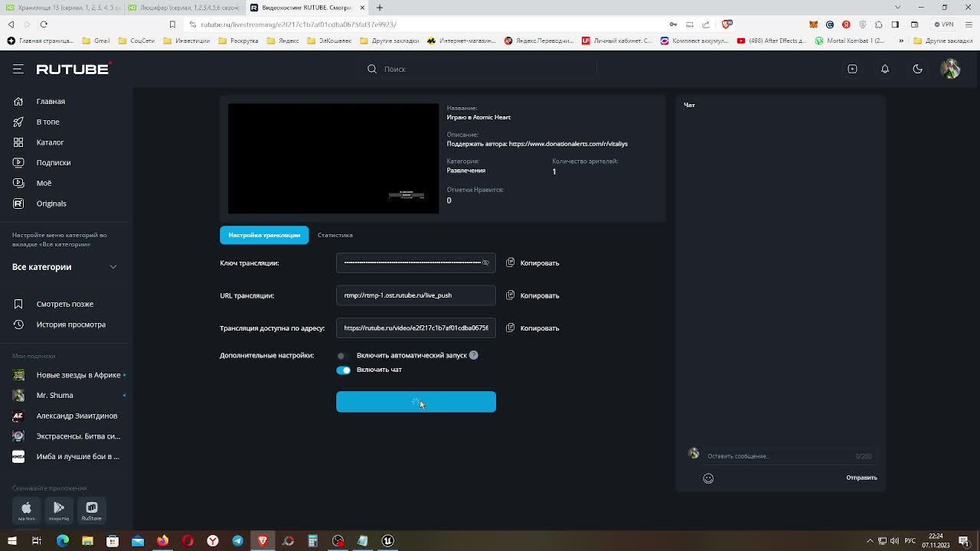Open Firefox from taskbar
This screenshot has width=980, height=551.
(x=162, y=541)
